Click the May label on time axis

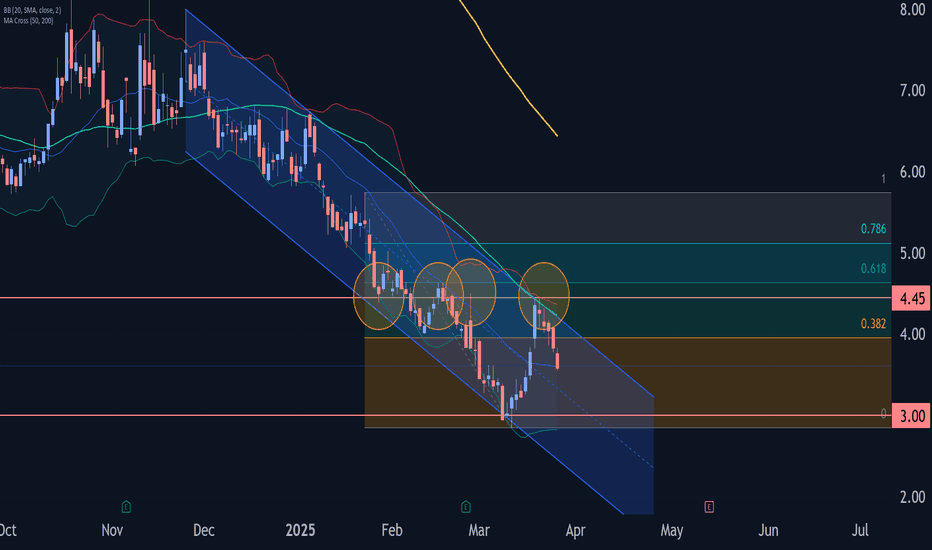pos(672,530)
